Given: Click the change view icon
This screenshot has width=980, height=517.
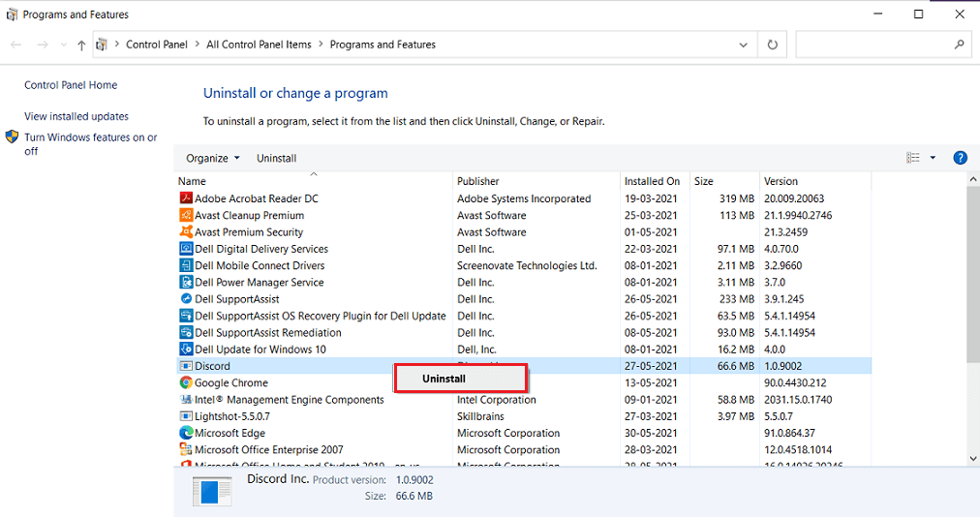Looking at the screenshot, I should tap(913, 158).
